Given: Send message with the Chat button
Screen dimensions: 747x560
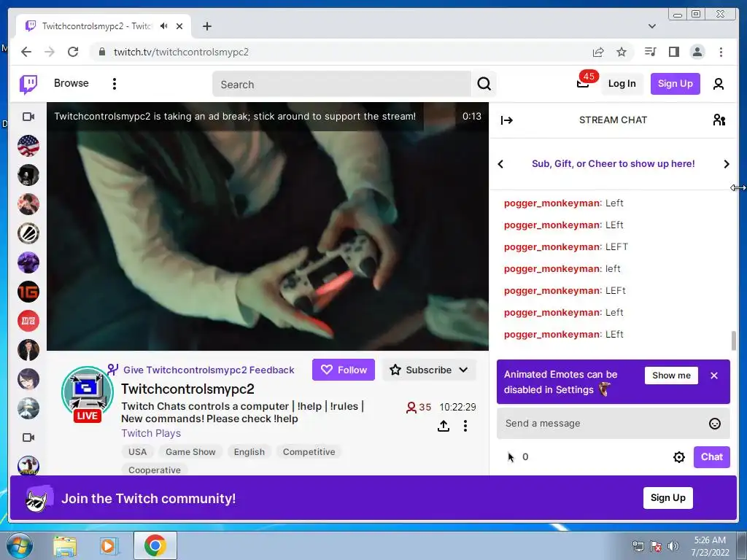Looking at the screenshot, I should (x=712, y=457).
